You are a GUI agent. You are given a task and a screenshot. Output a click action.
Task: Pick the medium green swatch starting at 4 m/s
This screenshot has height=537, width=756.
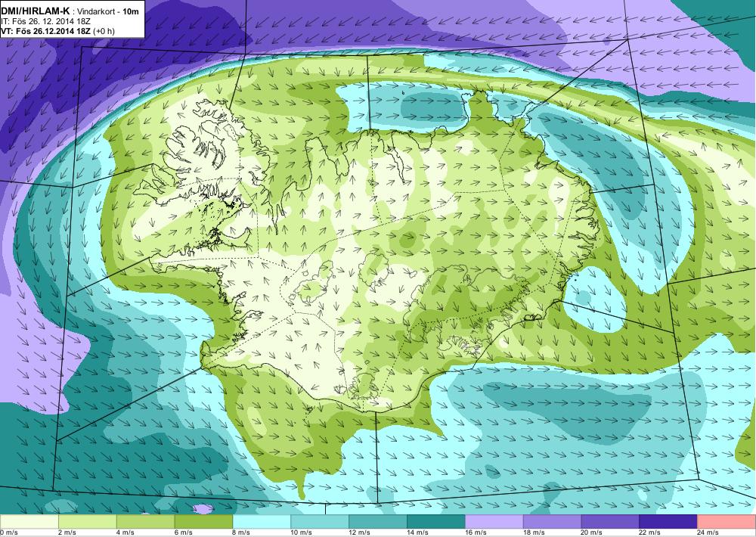tap(146, 522)
